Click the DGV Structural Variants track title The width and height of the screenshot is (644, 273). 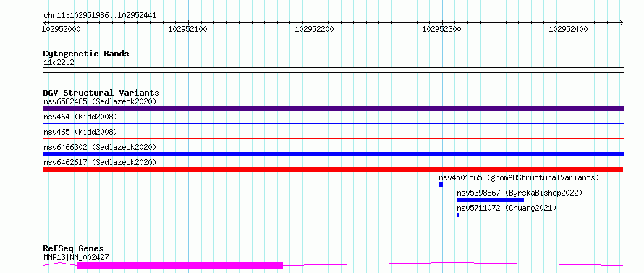[x=101, y=93]
